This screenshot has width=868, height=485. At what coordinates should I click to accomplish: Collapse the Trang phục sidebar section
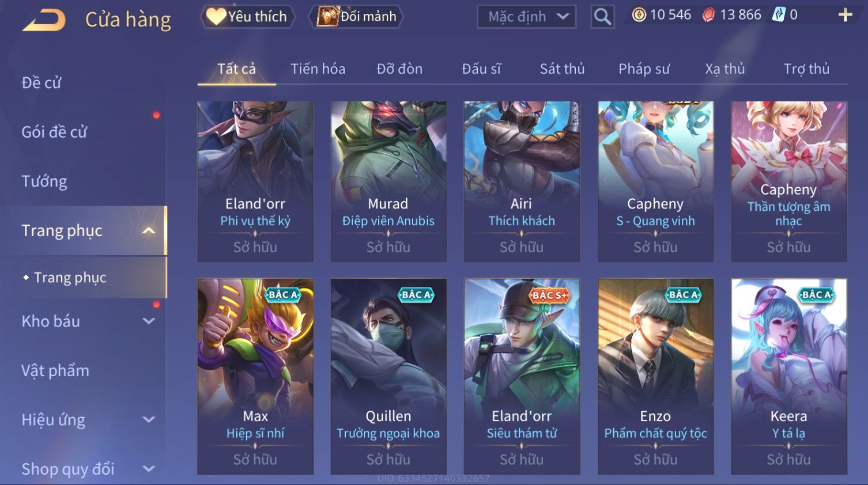149,230
